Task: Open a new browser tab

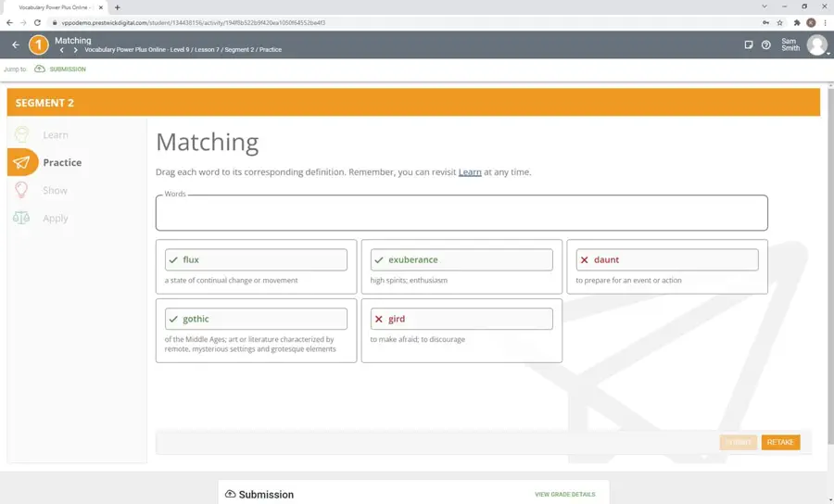Action: 118,7
